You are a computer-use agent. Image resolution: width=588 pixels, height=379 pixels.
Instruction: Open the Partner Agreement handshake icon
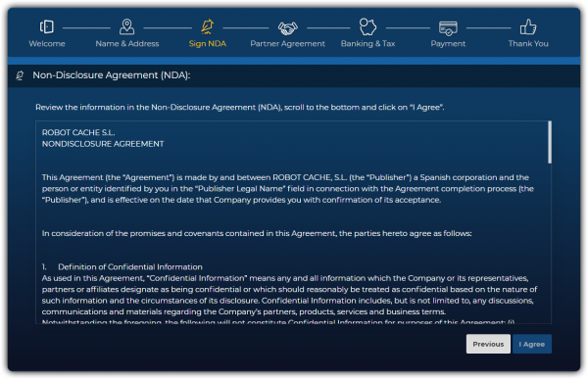pyautogui.click(x=287, y=27)
